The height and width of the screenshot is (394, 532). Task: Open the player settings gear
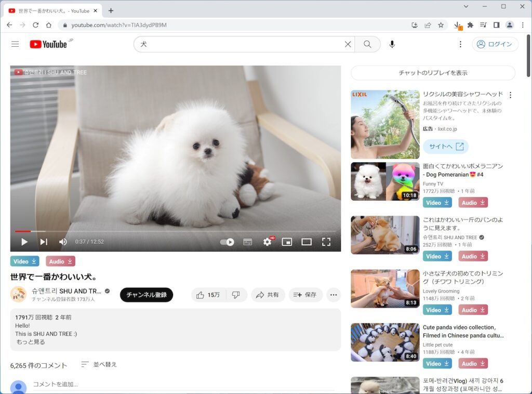click(267, 241)
